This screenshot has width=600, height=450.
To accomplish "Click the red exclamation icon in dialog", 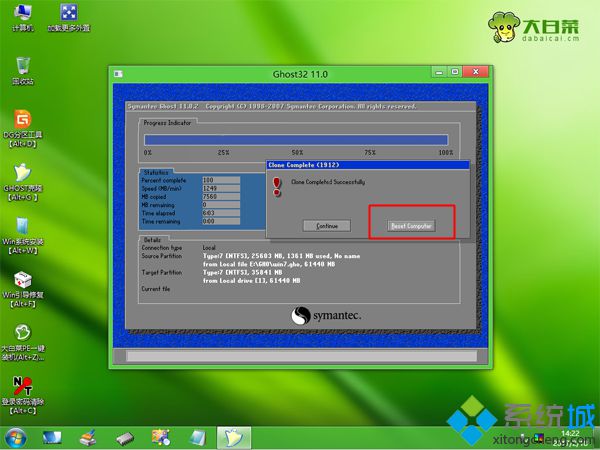I will [277, 187].
